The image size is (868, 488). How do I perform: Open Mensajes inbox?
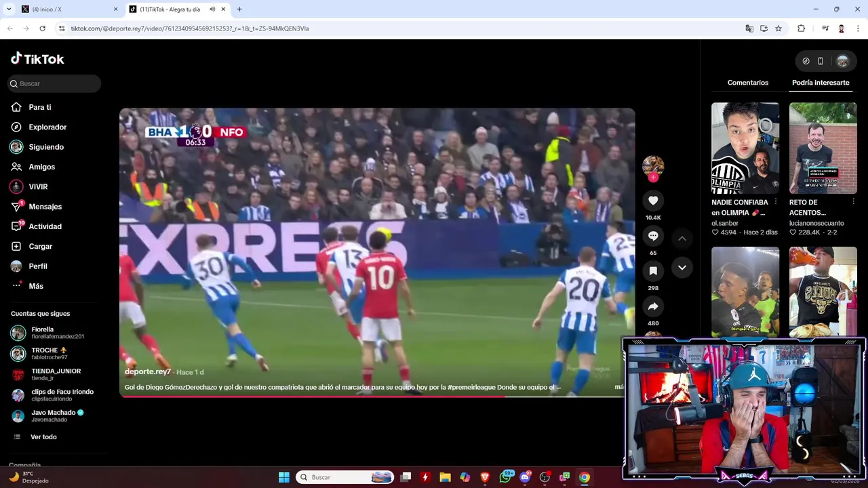(x=45, y=207)
